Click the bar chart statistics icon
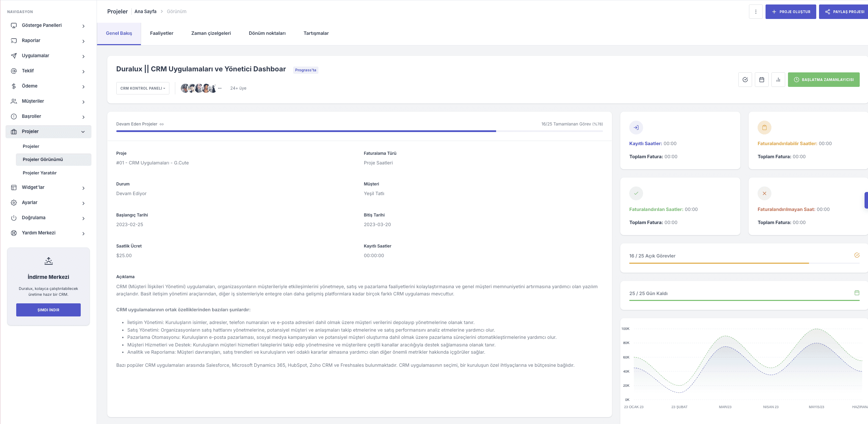The image size is (868, 424). click(x=778, y=80)
